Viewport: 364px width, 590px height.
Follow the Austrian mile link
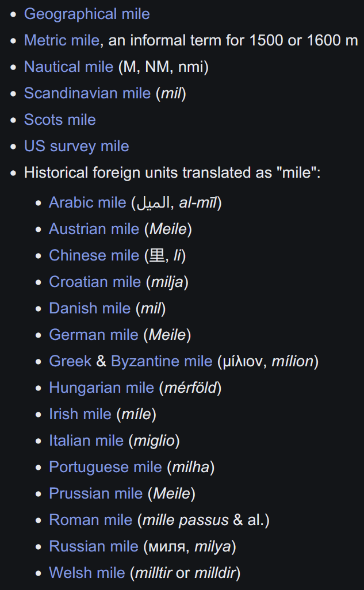[x=94, y=229]
